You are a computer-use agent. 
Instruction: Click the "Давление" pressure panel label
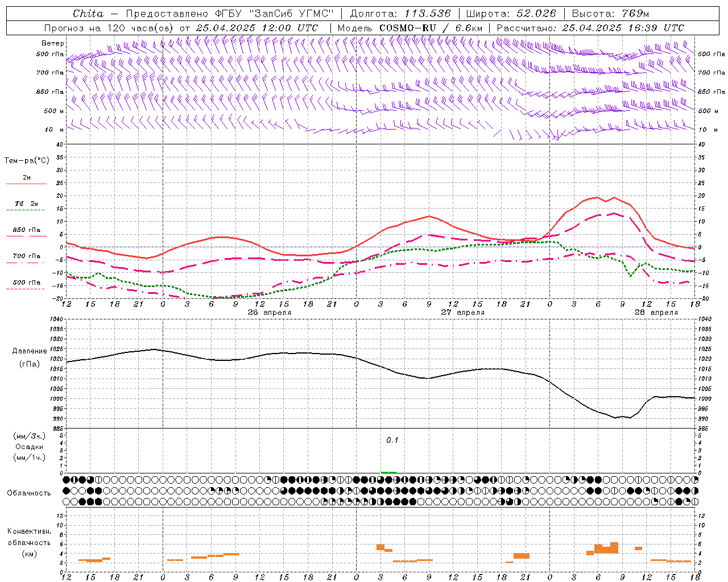[30, 351]
